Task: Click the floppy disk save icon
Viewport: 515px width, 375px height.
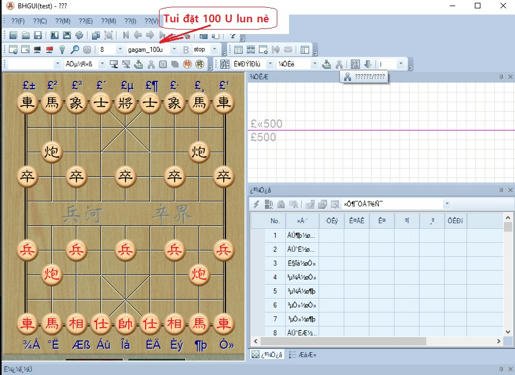Action: [x=38, y=35]
